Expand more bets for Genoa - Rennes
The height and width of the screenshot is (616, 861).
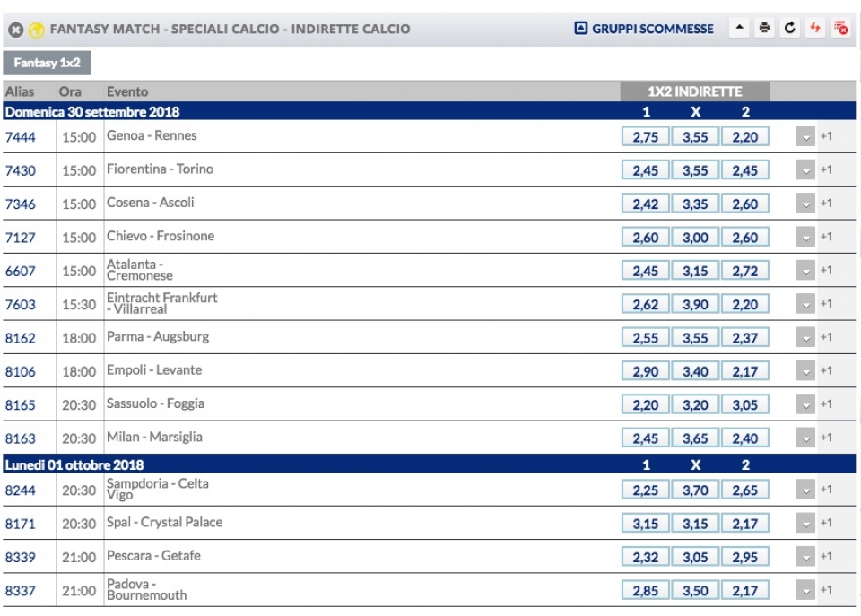pyautogui.click(x=805, y=136)
